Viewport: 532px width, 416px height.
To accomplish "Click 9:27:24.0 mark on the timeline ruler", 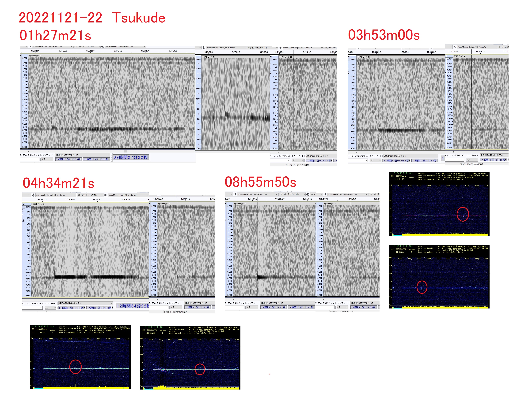I will pyautogui.click(x=118, y=51).
